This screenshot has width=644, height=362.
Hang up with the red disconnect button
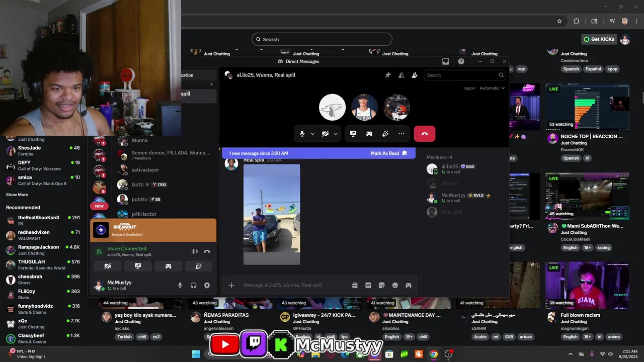[x=425, y=134]
